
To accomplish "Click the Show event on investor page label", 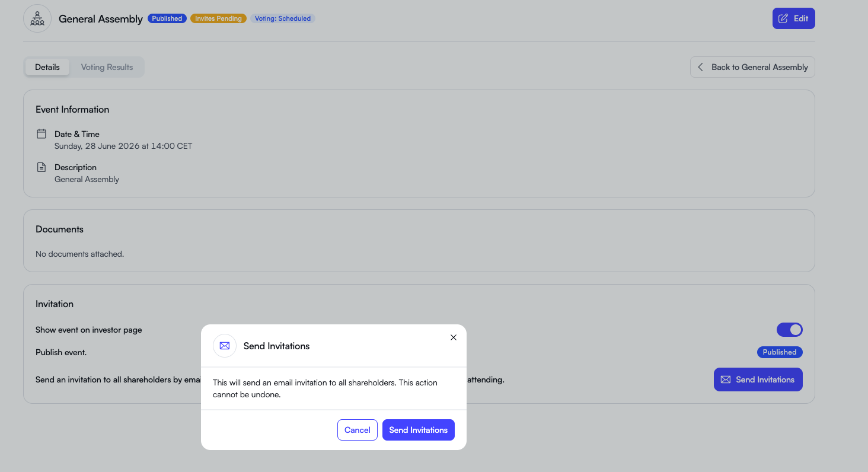I will pyautogui.click(x=89, y=330).
